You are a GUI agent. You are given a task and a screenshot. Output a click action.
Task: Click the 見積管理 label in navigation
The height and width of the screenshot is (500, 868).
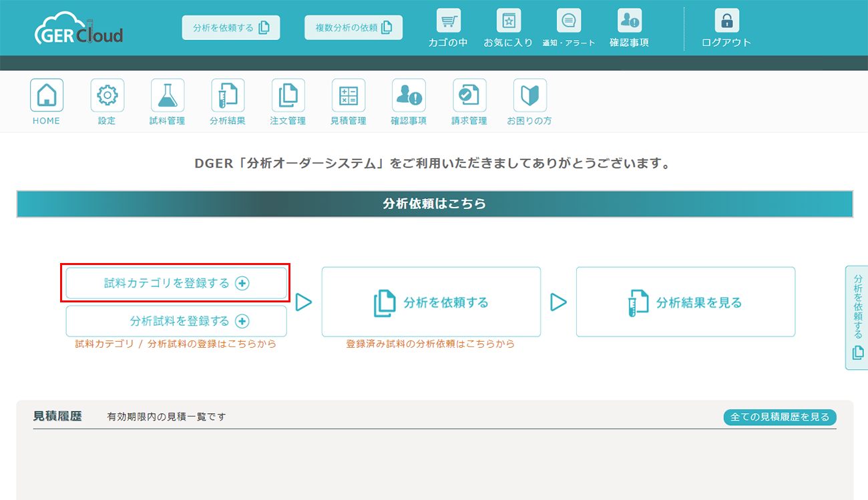(x=349, y=121)
